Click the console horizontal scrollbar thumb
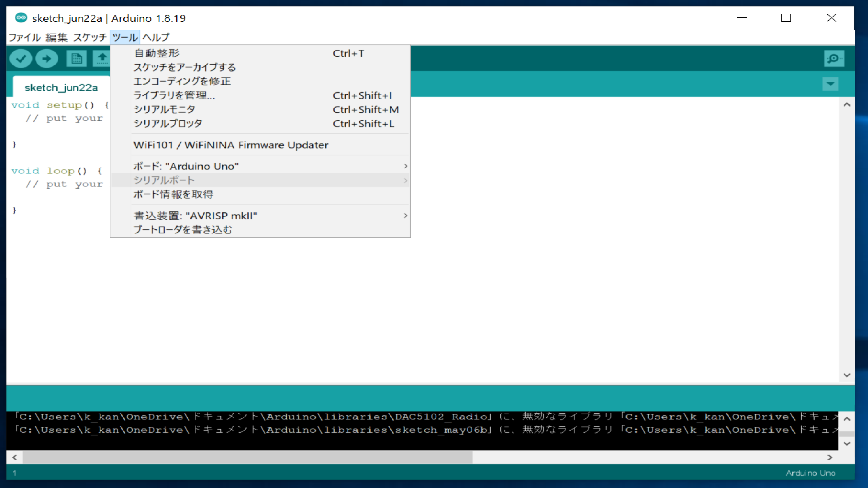 coord(248,457)
